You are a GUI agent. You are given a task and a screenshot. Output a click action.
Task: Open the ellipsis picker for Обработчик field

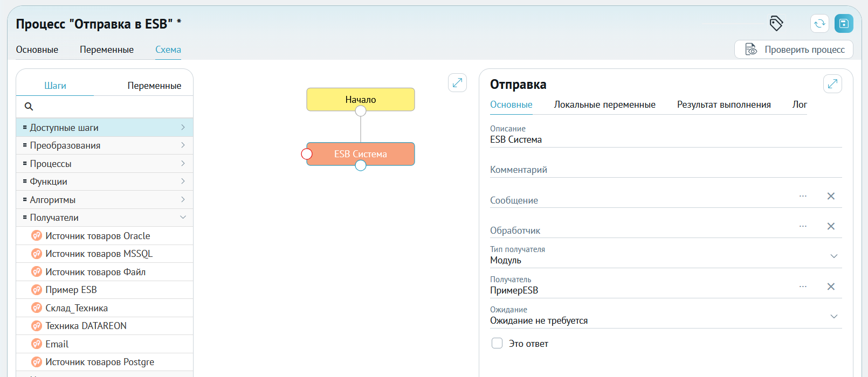(x=803, y=226)
